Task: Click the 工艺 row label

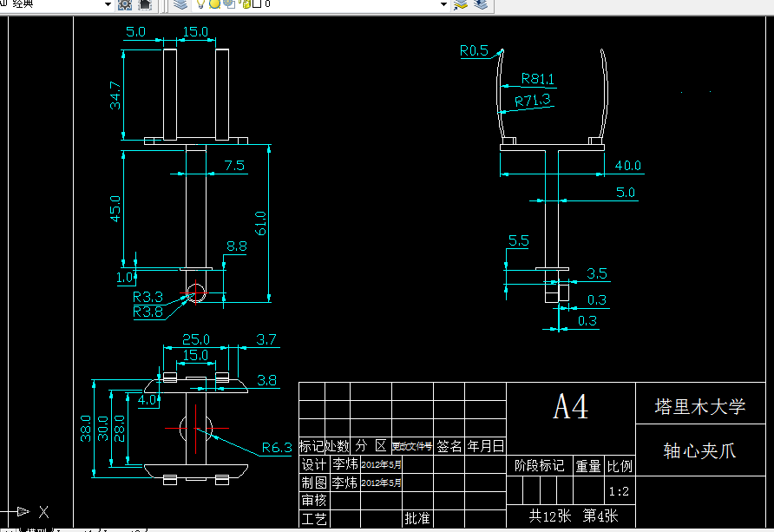Action: tap(314, 519)
